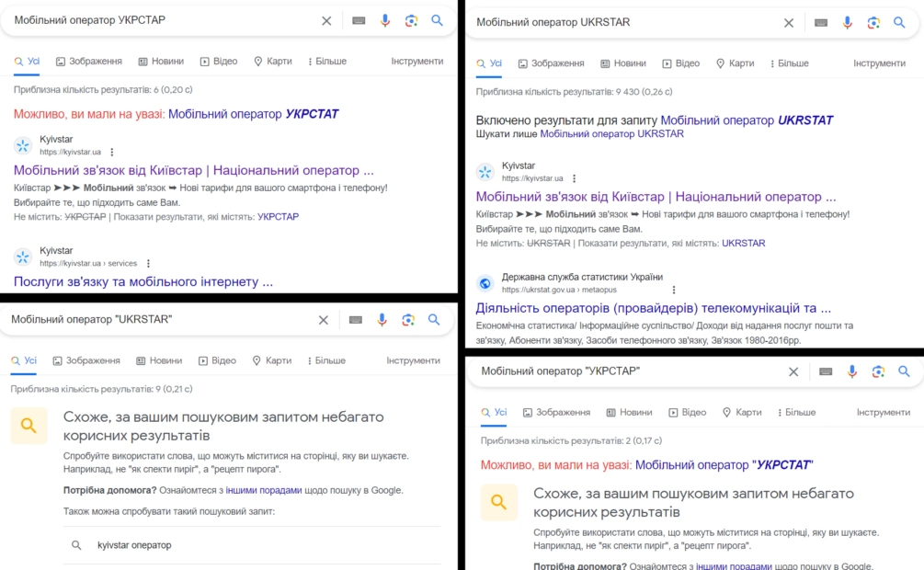Viewport: 924px width, 570px height.
Task: Click search magnifier in unquoted UKRSTAR search bar
Action: click(899, 23)
